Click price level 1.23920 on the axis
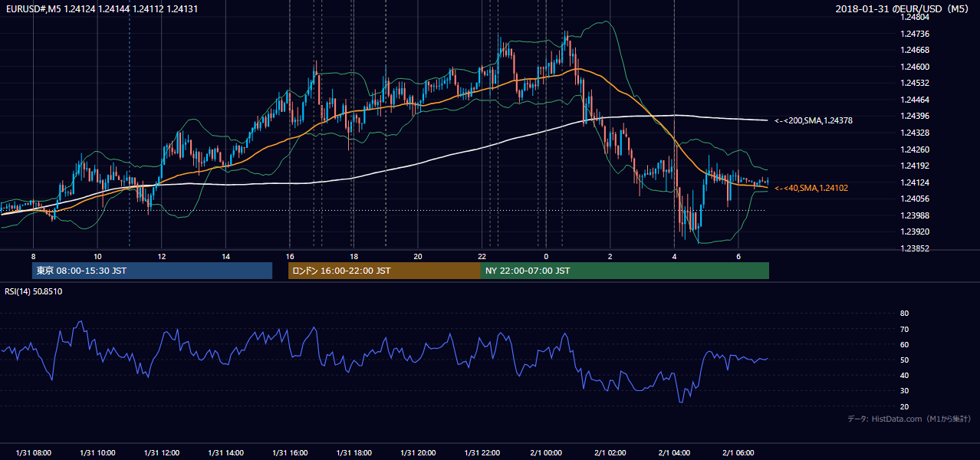This screenshot has height=460, width=980. coord(915,232)
